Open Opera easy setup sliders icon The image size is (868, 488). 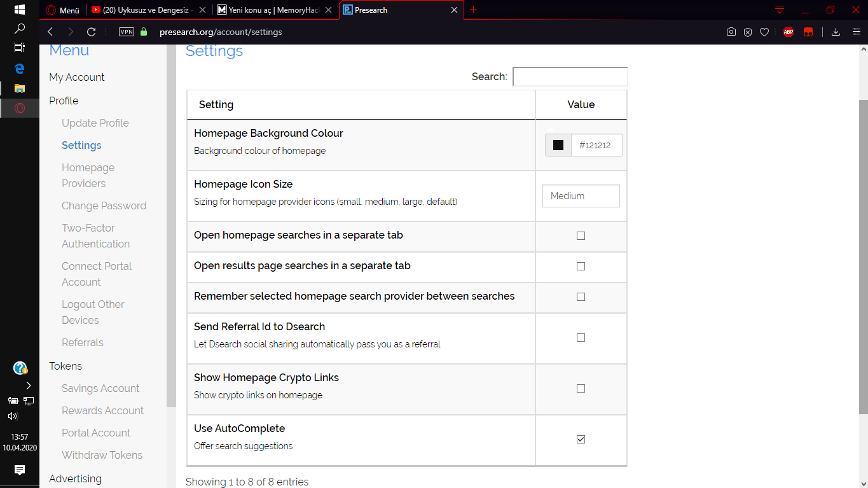pyautogui.click(x=856, y=32)
